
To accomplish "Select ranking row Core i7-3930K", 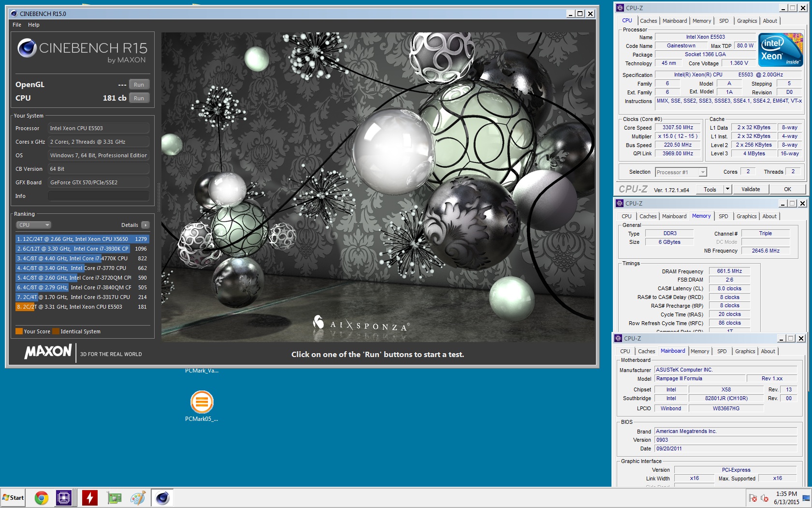I will coord(82,249).
